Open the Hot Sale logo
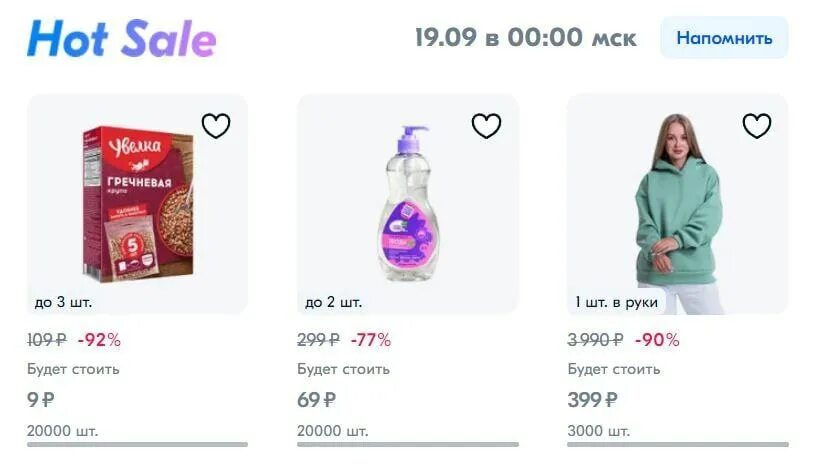The image size is (817, 475). tap(121, 39)
